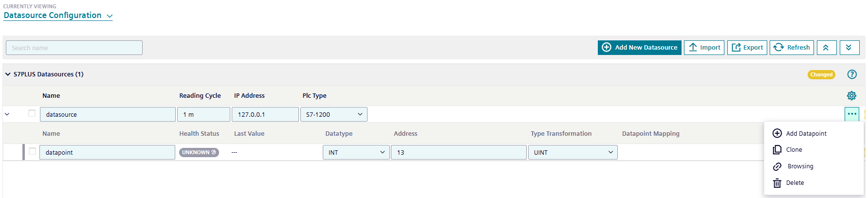Collapse the S7PLUS Datasources section
This screenshot has width=868, height=198.
click(8, 74)
